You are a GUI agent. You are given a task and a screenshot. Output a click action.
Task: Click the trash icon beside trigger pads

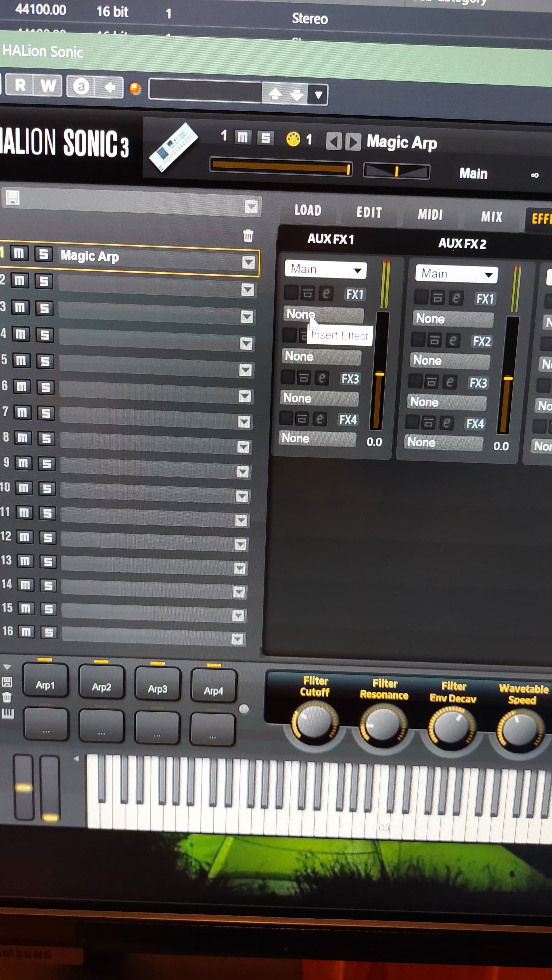[x=7, y=697]
